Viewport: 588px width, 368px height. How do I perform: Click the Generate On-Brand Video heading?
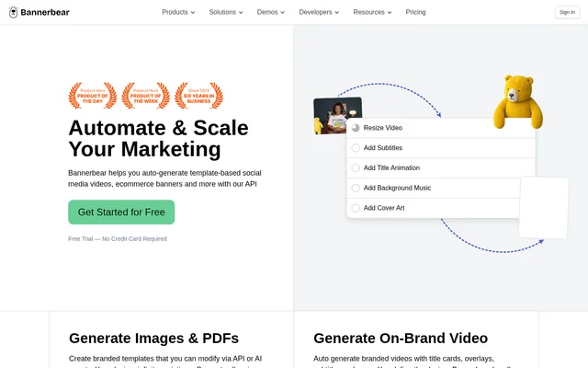tap(401, 339)
